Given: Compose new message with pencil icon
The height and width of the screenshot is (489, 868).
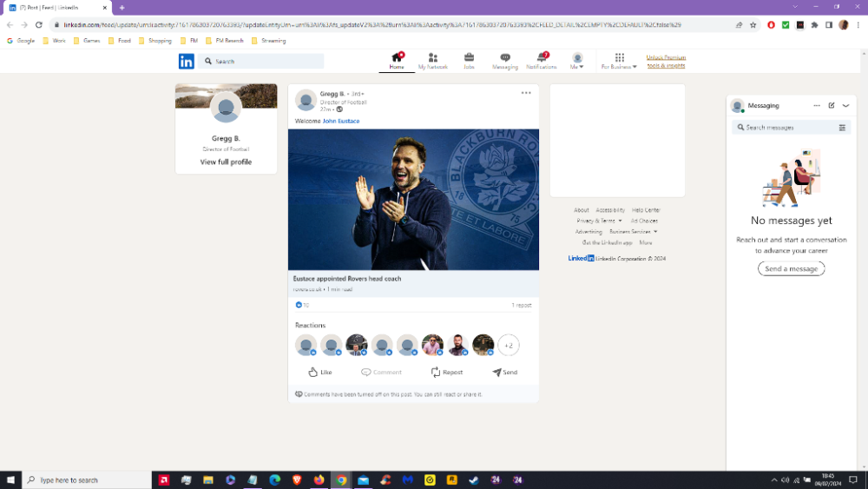Looking at the screenshot, I should [x=832, y=105].
